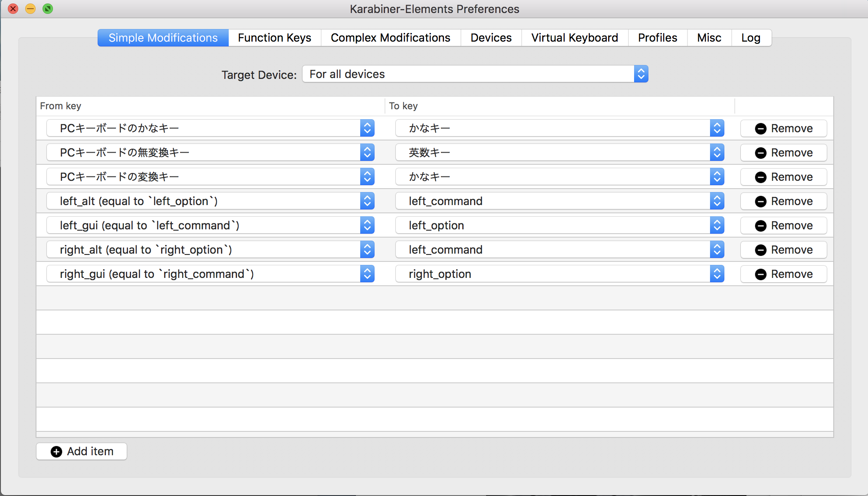This screenshot has height=496, width=868.
Task: Select the Misc tab
Action: click(709, 38)
